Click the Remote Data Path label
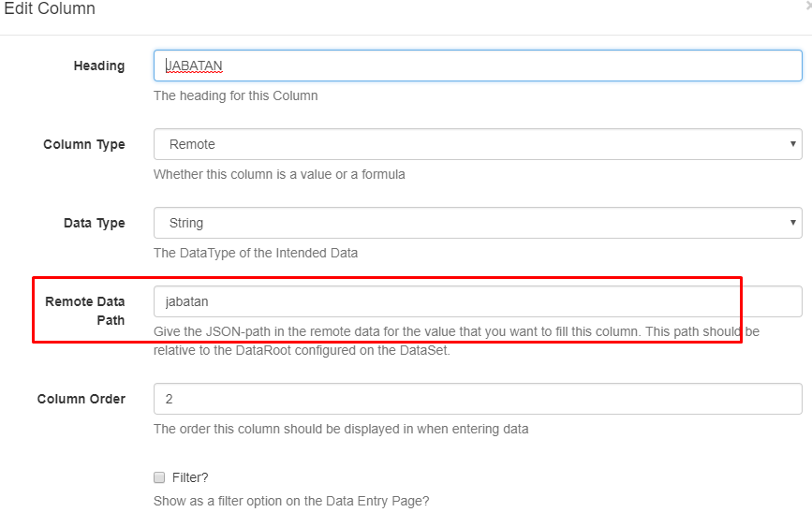Screen dimensions: 812x527 pyautogui.click(x=85, y=311)
